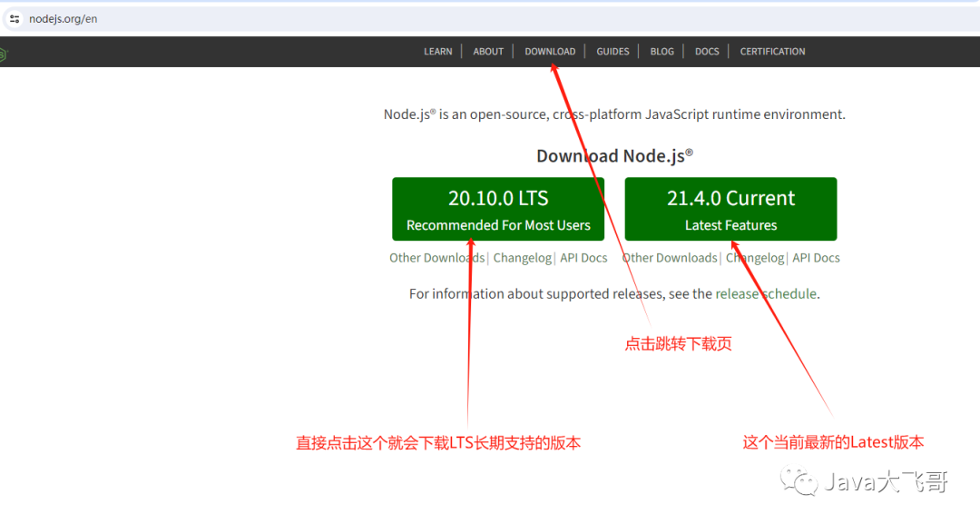Open Other Downloads under the Current button
The image size is (980, 524).
click(670, 258)
